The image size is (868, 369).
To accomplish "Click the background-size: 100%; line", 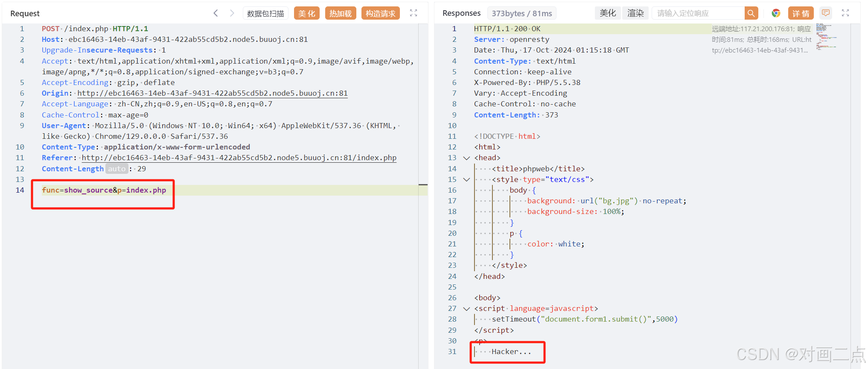I will click(x=576, y=211).
